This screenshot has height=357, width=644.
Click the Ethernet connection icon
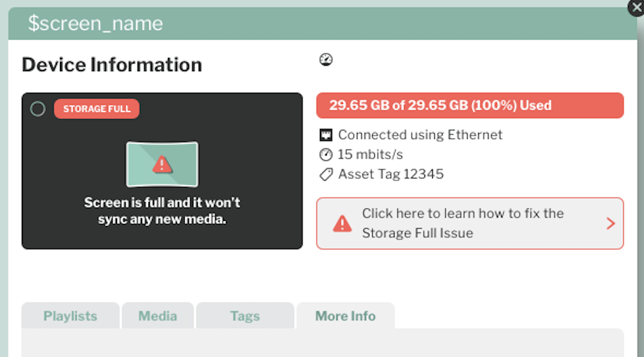tap(325, 135)
